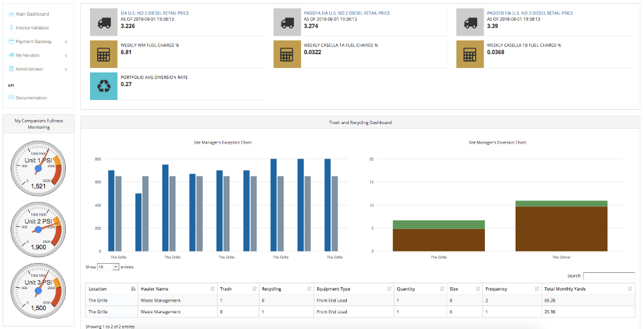Sort table by Location column header
This screenshot has height=329, width=644.
pyautogui.click(x=111, y=289)
